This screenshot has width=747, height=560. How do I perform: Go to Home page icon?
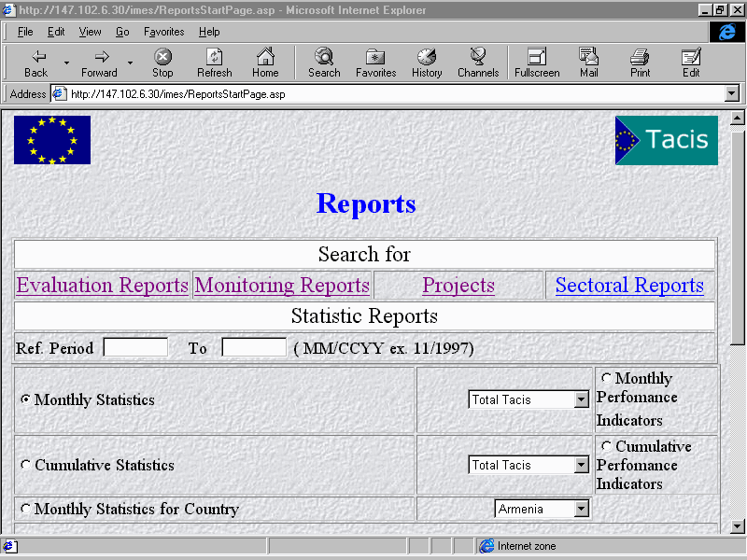265,63
